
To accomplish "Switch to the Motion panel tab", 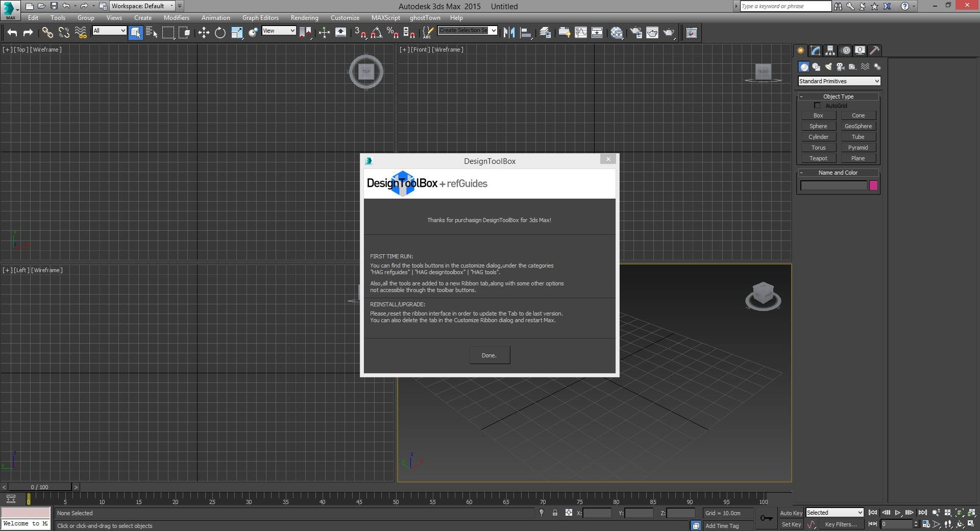I will pyautogui.click(x=845, y=50).
